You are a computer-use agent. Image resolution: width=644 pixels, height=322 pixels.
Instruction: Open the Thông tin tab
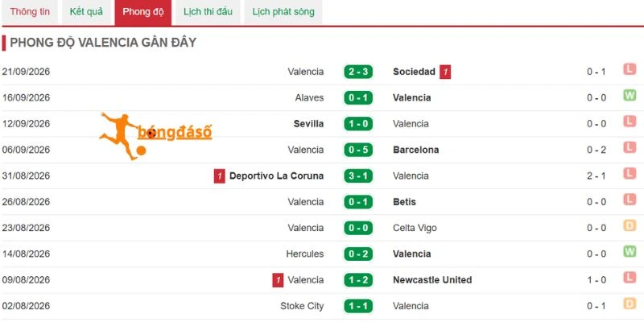[30, 12]
